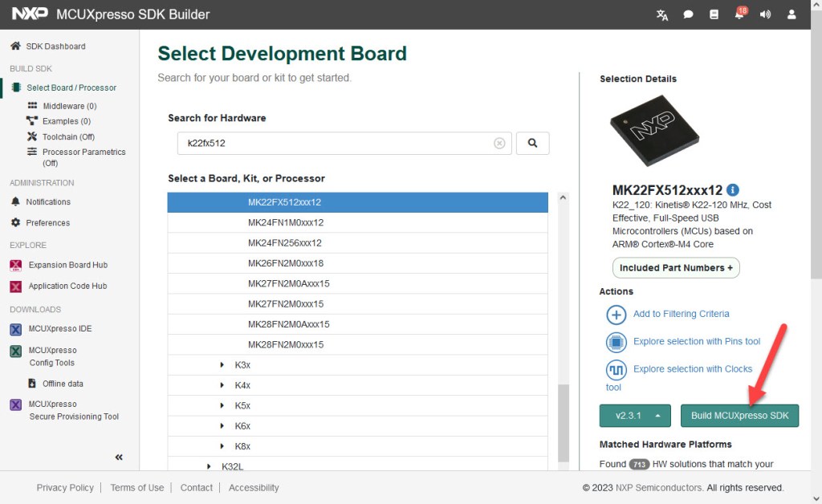Click the Pins tool chip icon
Viewport: 822px width, 504px height.
click(616, 343)
